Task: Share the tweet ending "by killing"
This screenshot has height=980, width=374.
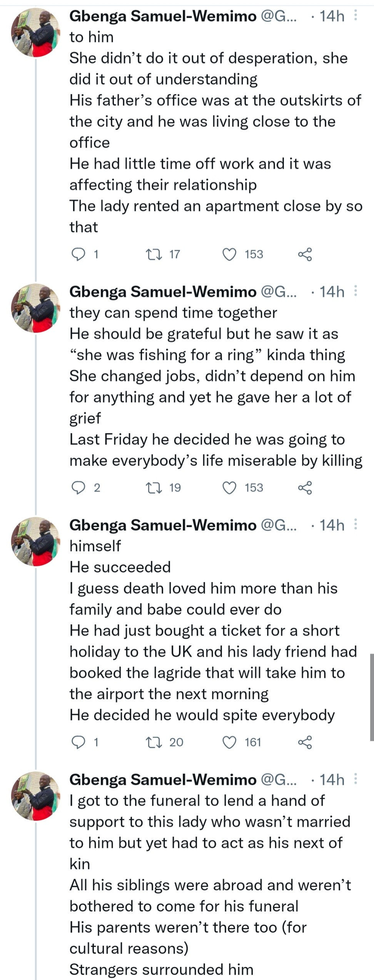Action: 305,488
